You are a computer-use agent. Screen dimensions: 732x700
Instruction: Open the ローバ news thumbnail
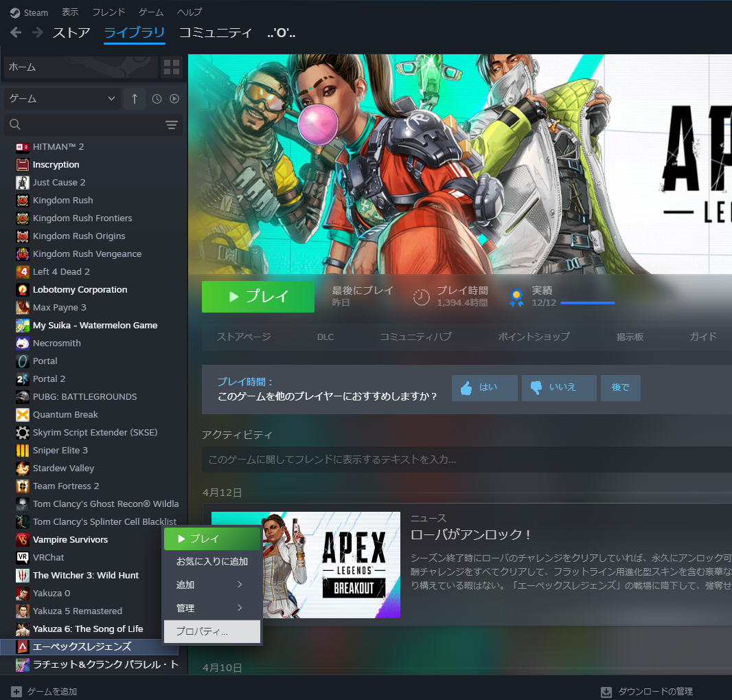pyautogui.click(x=306, y=565)
